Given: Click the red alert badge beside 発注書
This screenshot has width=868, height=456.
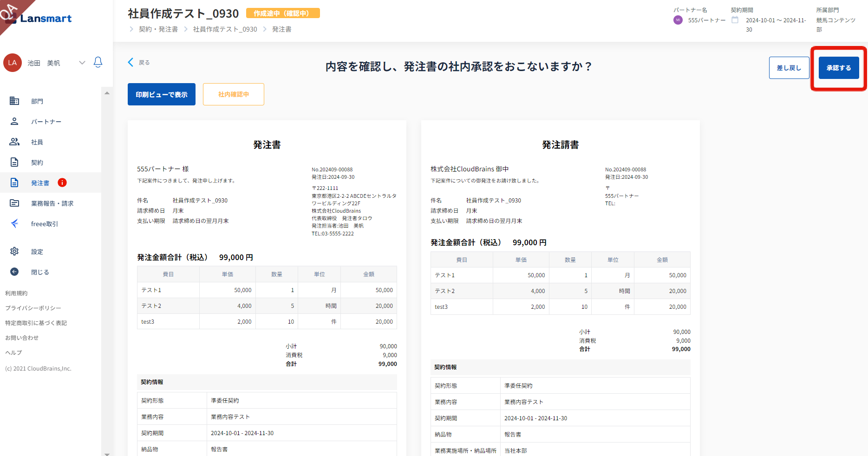Looking at the screenshot, I should tap(62, 182).
